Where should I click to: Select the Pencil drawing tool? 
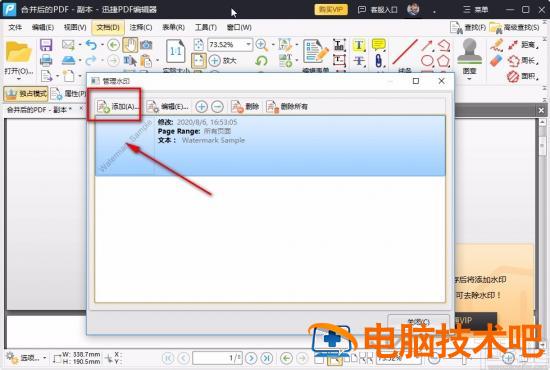click(496, 45)
